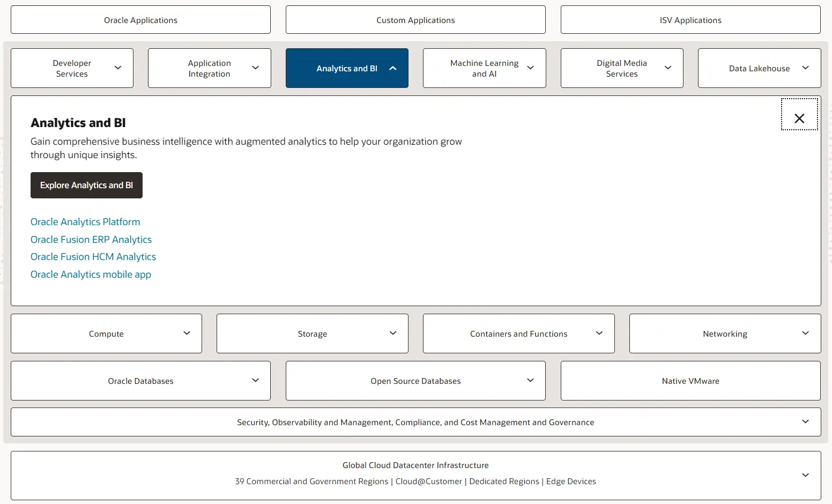Expand the Data Lakehouse chevron
Viewport: 832px width, 504px height.
(805, 68)
